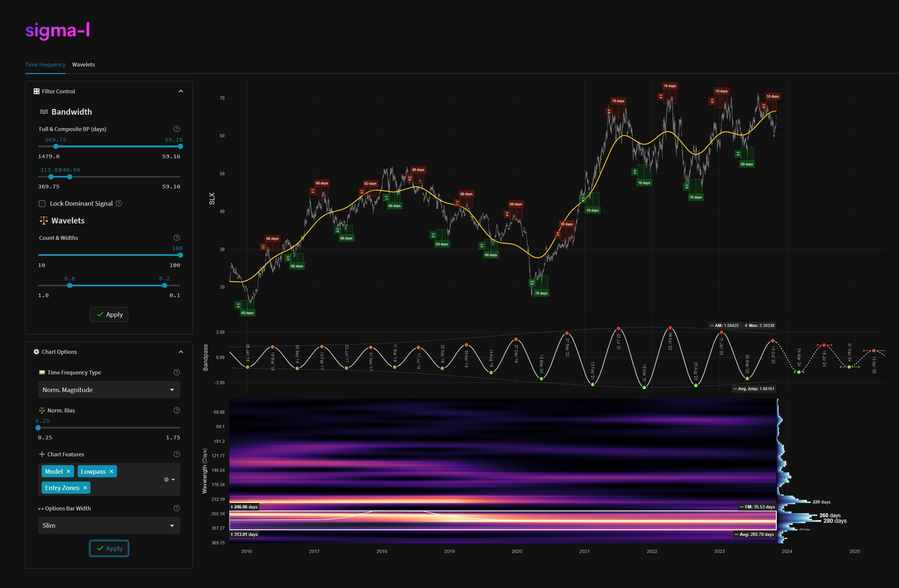
Task: Click the 08 Apr '22 bandpass peak marker
Action: [x=670, y=328]
